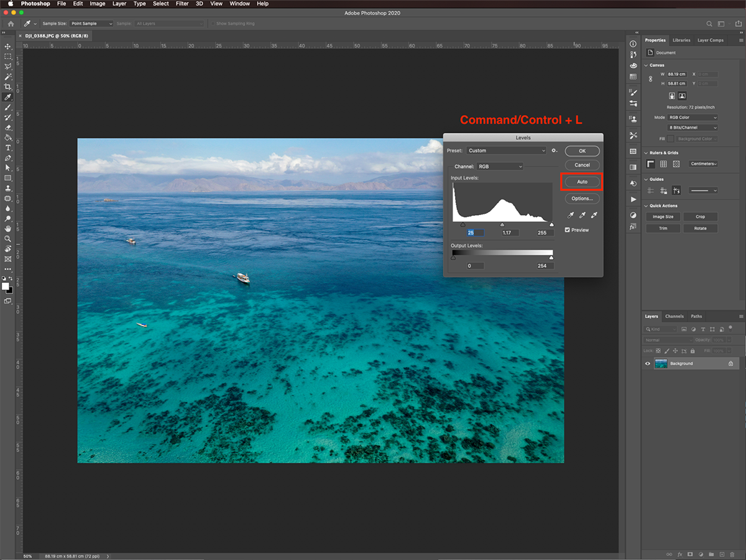The width and height of the screenshot is (746, 560).
Task: Switch to the Channels tab
Action: [674, 316]
